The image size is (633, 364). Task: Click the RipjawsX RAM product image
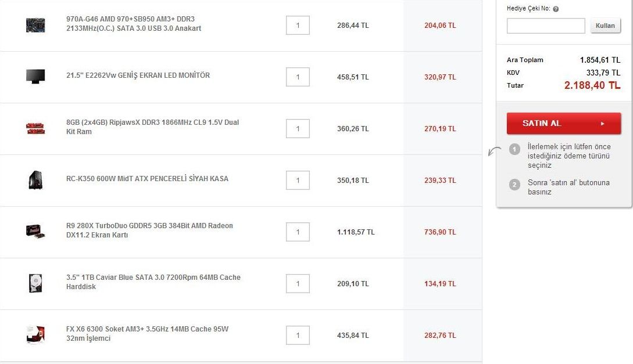tap(35, 128)
